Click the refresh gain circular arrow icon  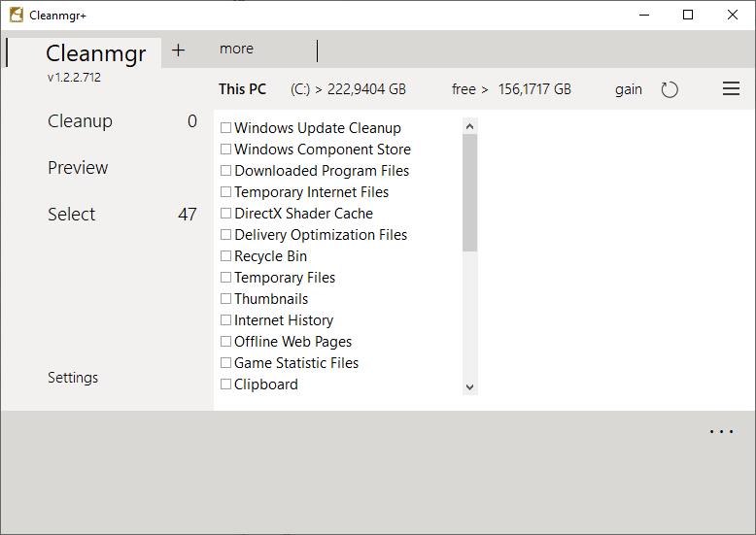670,89
